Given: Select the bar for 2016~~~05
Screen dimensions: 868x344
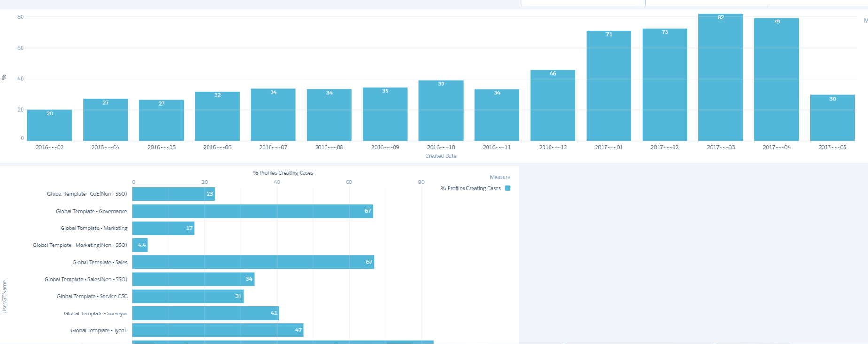Looking at the screenshot, I should click(161, 120).
